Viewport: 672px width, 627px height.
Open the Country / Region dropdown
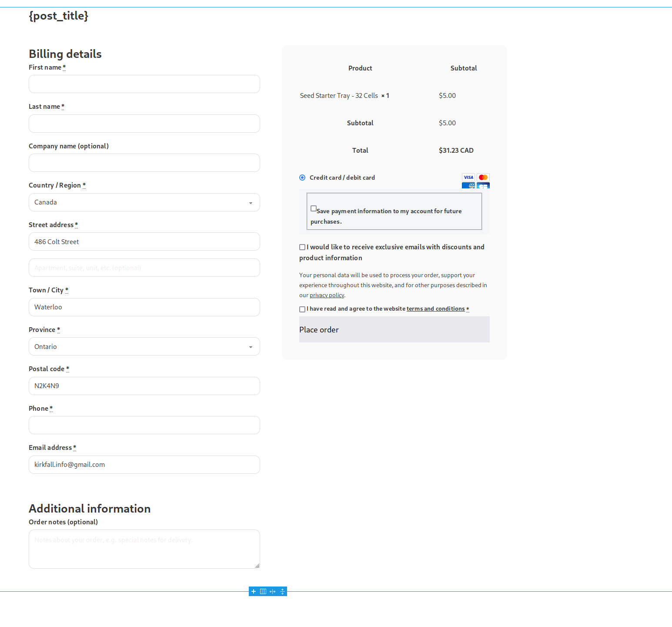point(144,202)
